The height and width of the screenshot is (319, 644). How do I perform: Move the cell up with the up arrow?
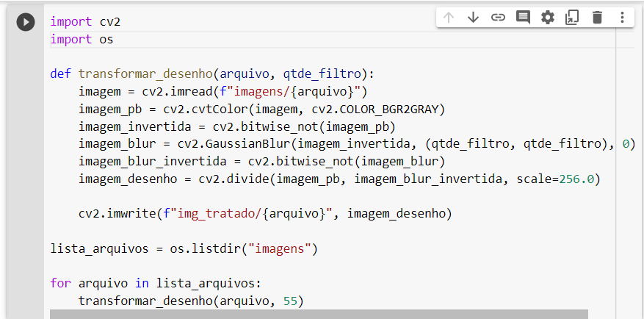(449, 17)
